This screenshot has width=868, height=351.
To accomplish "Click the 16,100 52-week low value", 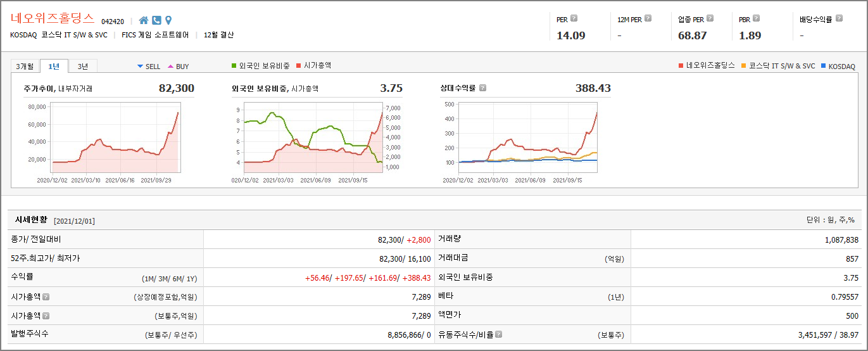I will click(x=419, y=258).
